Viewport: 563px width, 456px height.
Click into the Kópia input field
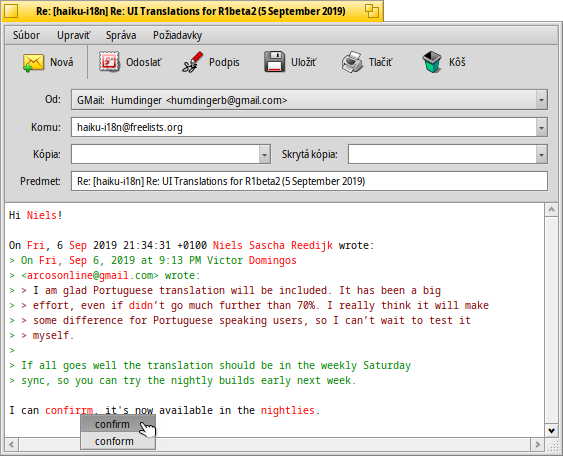click(166, 154)
